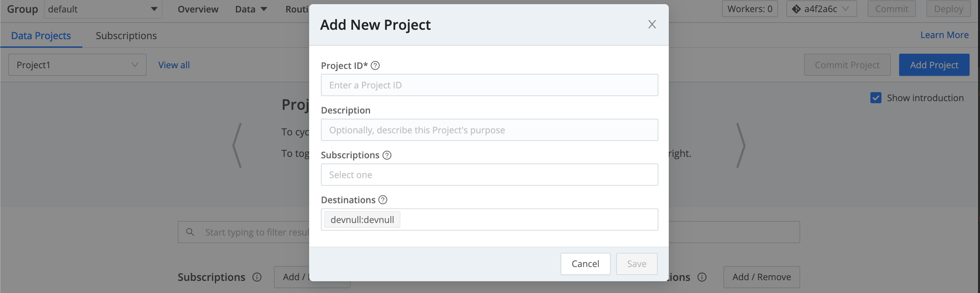Open the a4f2a6c version dropdown
This screenshot has height=293, width=980.
[821, 9]
